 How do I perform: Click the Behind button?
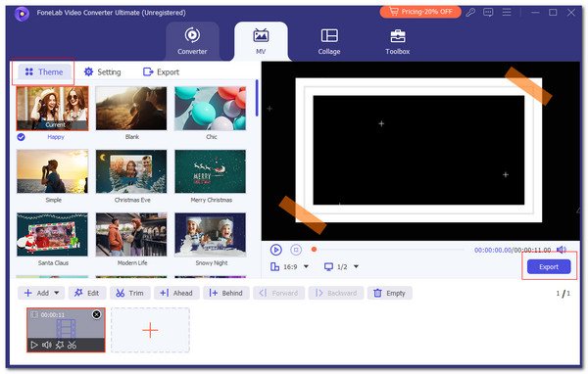(x=226, y=293)
